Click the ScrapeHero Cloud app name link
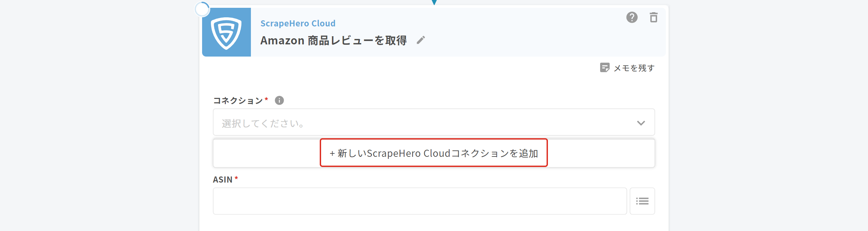This screenshot has height=231, width=868. tap(298, 23)
